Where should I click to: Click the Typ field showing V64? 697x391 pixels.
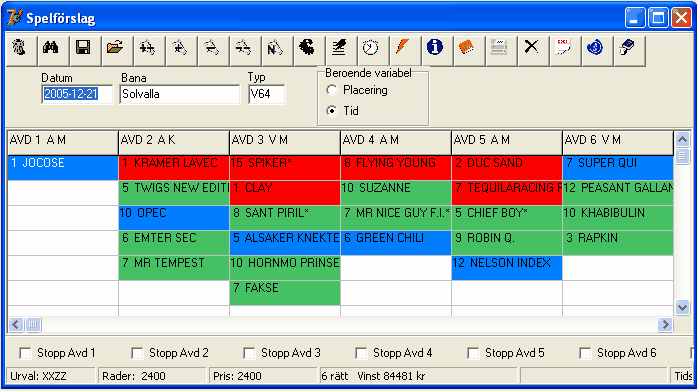[267, 94]
